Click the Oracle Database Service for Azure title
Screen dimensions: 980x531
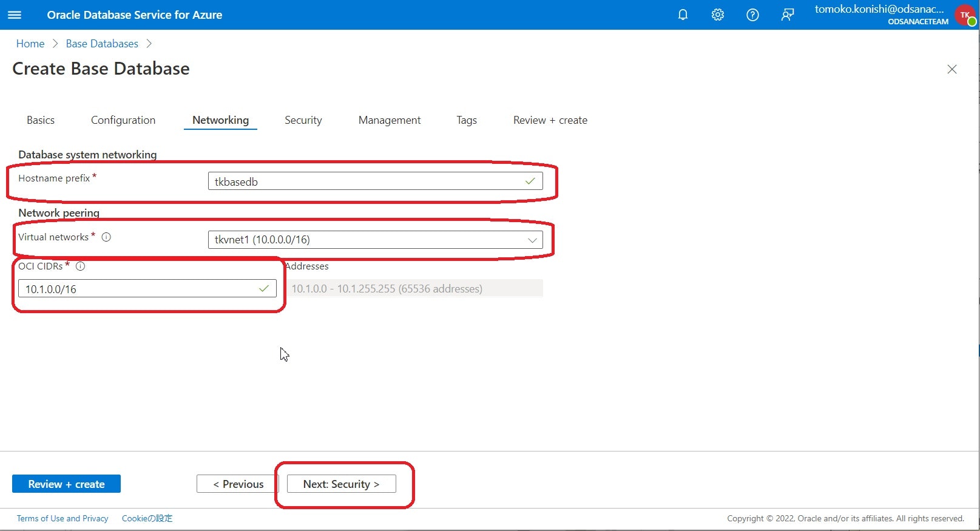[135, 15]
